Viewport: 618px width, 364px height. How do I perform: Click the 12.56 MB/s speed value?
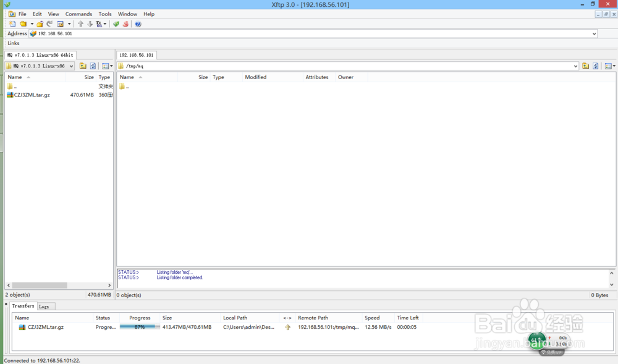click(x=378, y=328)
